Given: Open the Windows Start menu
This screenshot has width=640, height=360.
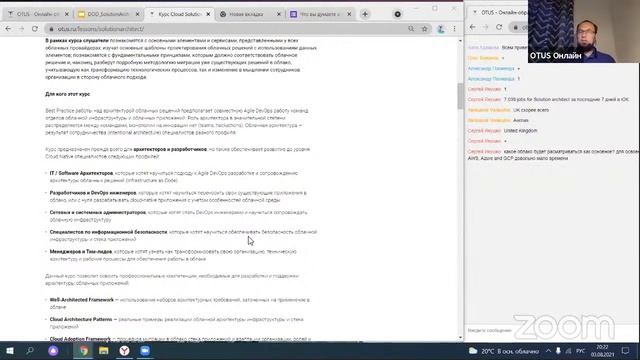Looking at the screenshot, I should (10, 351).
